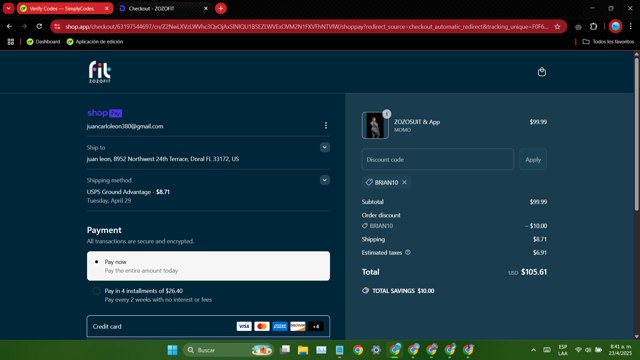
Task: Go forward in browser history
Action: tap(24, 27)
